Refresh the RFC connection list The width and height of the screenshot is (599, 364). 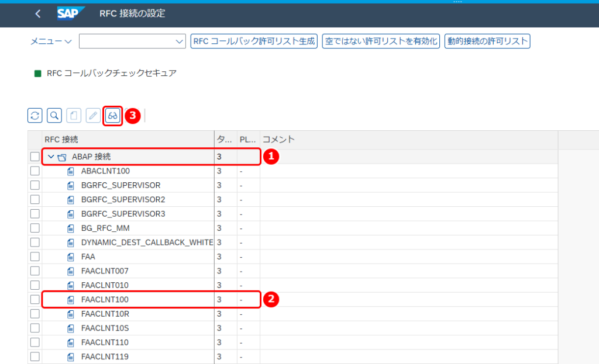tap(35, 115)
